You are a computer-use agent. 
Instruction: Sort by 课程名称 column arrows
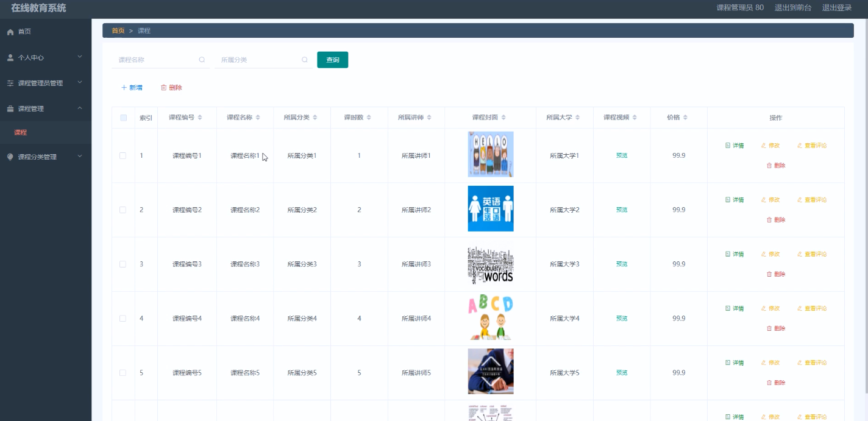click(258, 118)
